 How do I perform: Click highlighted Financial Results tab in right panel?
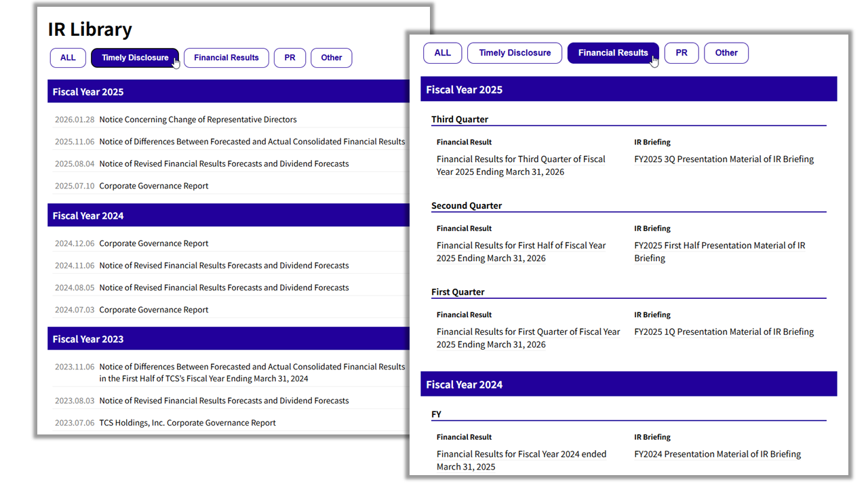[x=613, y=53]
